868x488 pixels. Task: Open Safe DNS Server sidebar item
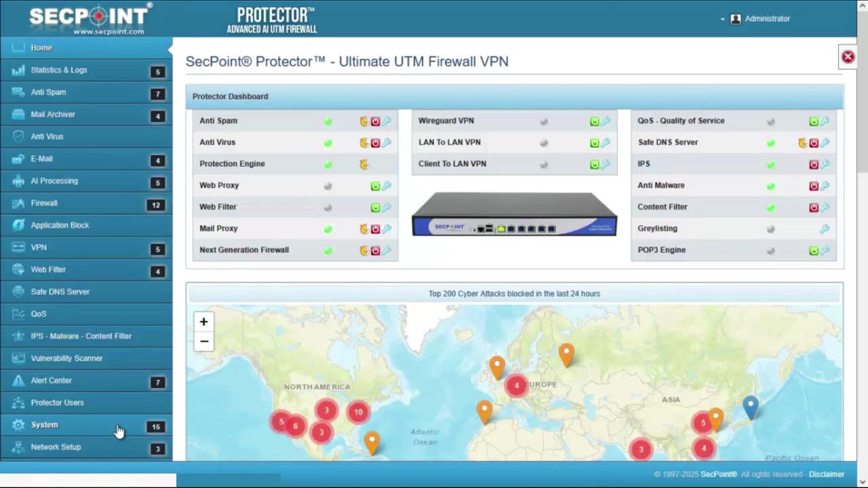click(x=86, y=291)
